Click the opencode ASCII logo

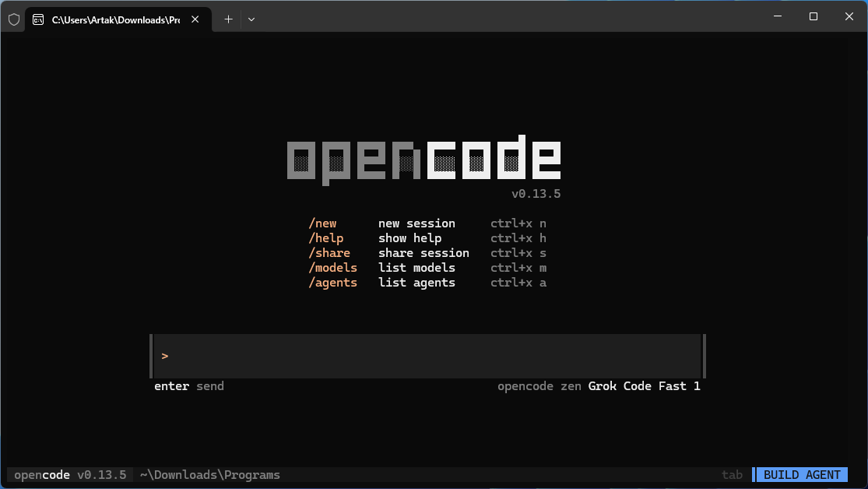tap(424, 160)
